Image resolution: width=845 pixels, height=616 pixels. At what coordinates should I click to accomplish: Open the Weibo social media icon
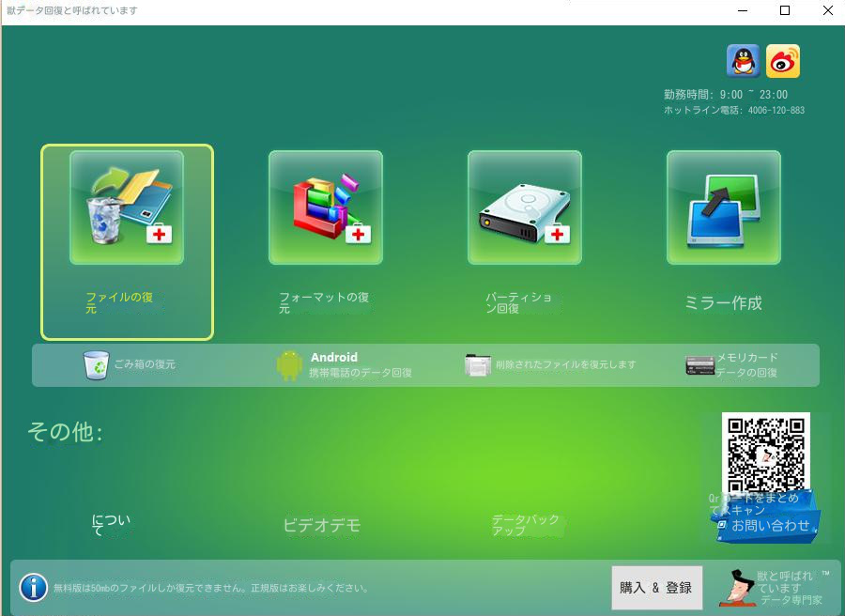click(783, 60)
